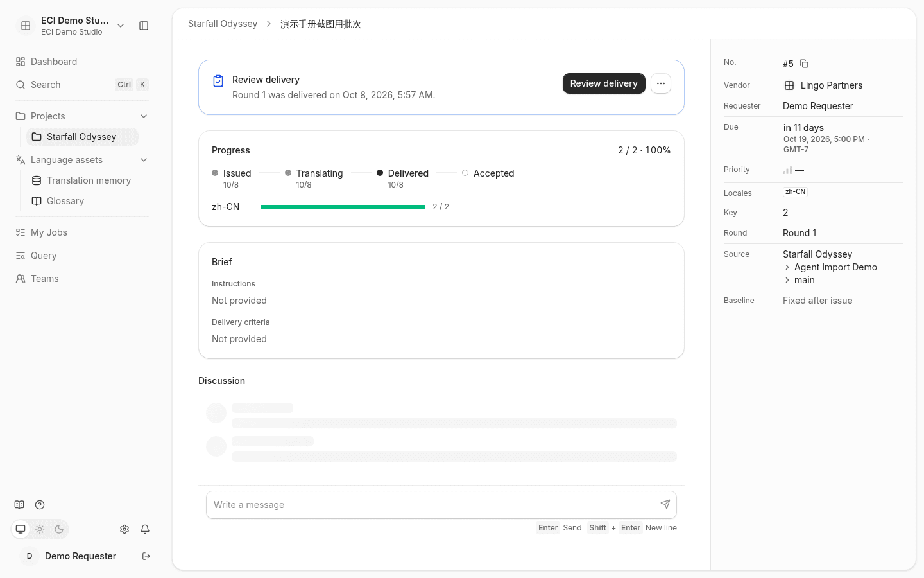Image resolution: width=924 pixels, height=578 pixels.
Task: Log out with the sign-out icon
Action: tap(146, 556)
